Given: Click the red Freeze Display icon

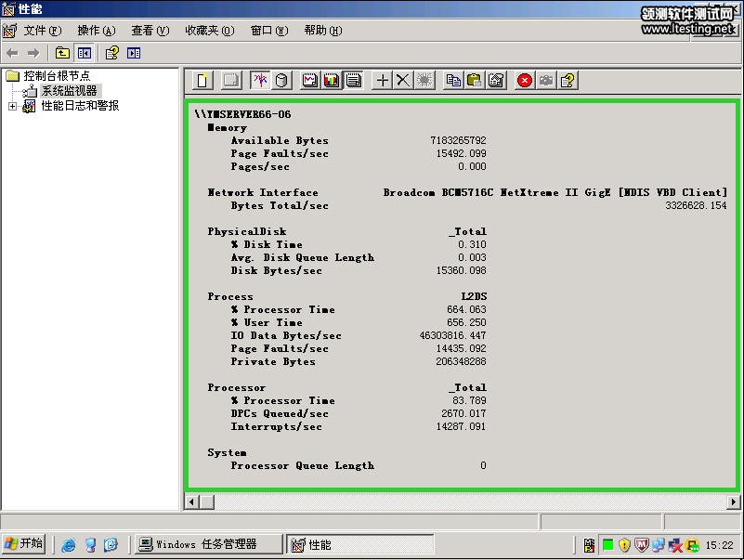Looking at the screenshot, I should click(x=525, y=81).
